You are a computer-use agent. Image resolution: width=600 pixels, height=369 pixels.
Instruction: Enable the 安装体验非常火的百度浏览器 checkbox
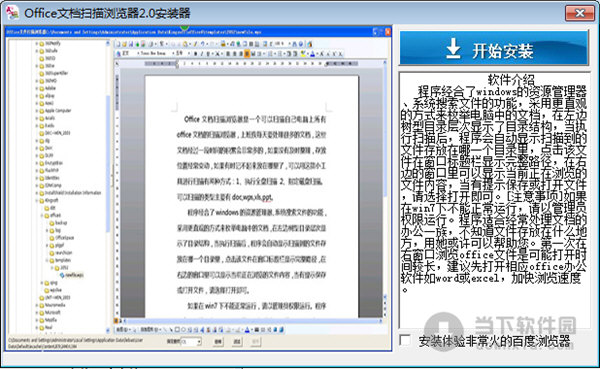[x=405, y=340]
